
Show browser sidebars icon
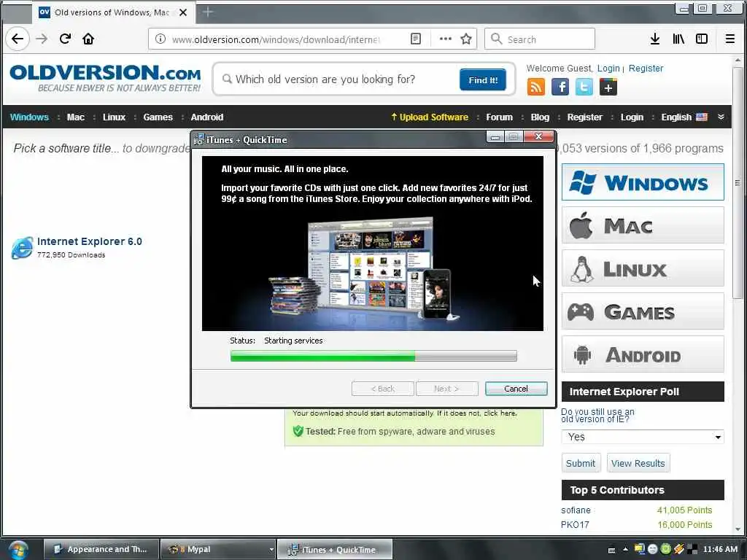702,39
